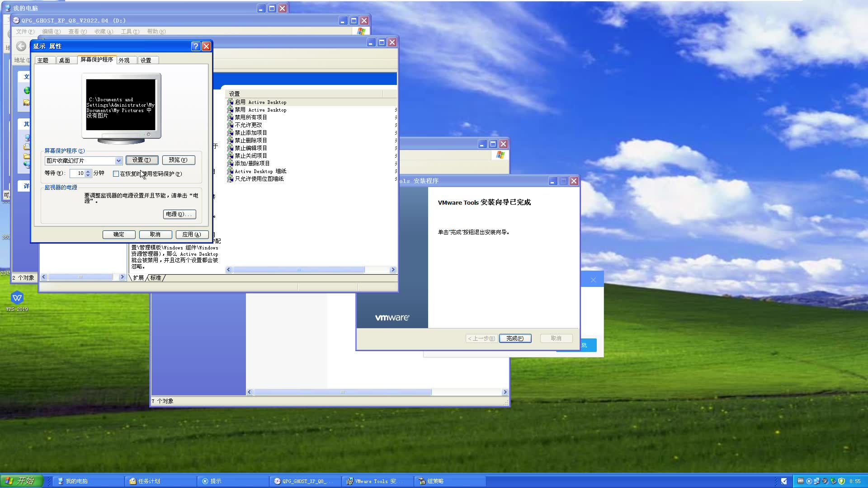Viewport: 868px width, 488px height.
Task: Open VMware Tools taskbar button
Action: 377,481
